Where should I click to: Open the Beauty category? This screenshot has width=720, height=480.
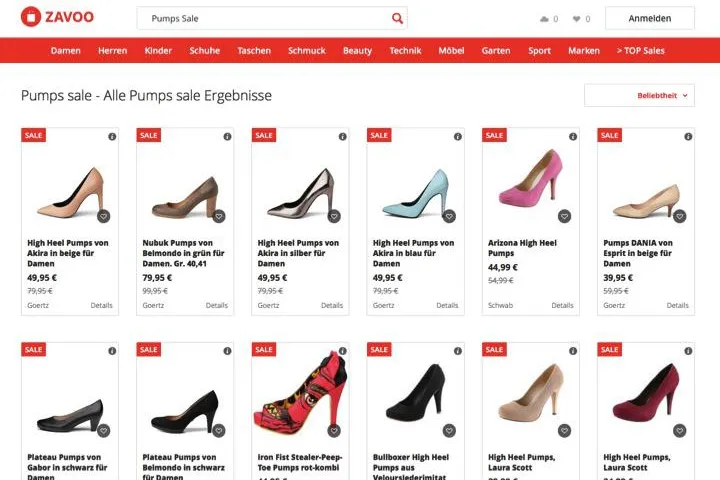point(357,51)
